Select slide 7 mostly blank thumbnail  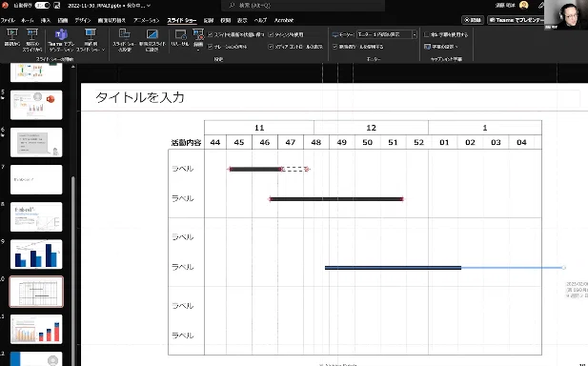[36, 179]
